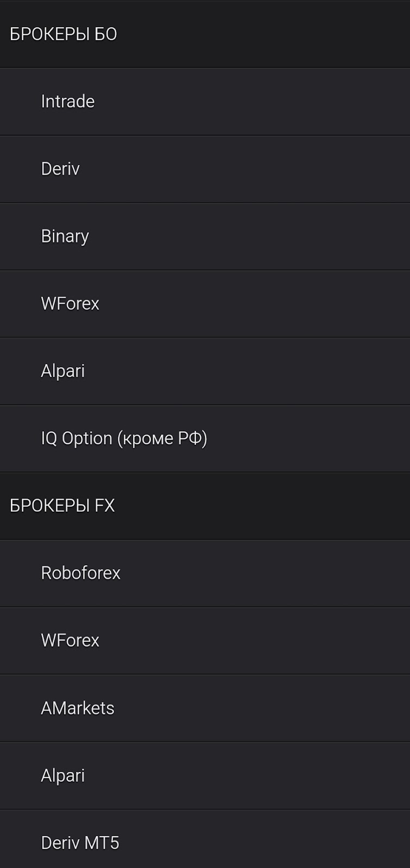This screenshot has width=410, height=868.
Task: Open the AMarkets broker entry
Action: click(205, 708)
